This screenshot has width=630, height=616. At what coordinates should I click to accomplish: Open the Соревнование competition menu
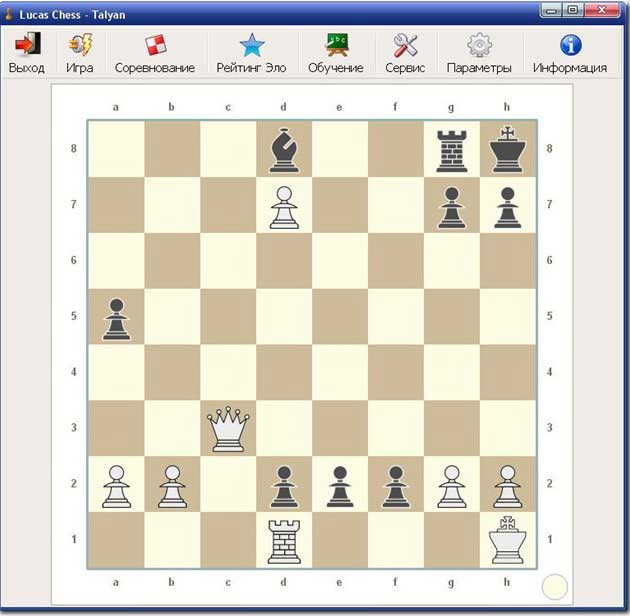[155, 53]
